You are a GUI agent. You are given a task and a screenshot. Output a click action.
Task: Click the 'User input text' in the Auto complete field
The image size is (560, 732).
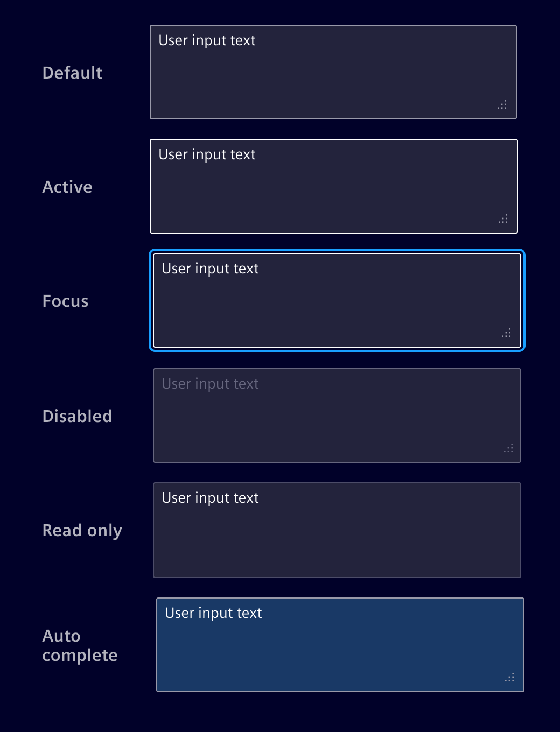tap(214, 613)
